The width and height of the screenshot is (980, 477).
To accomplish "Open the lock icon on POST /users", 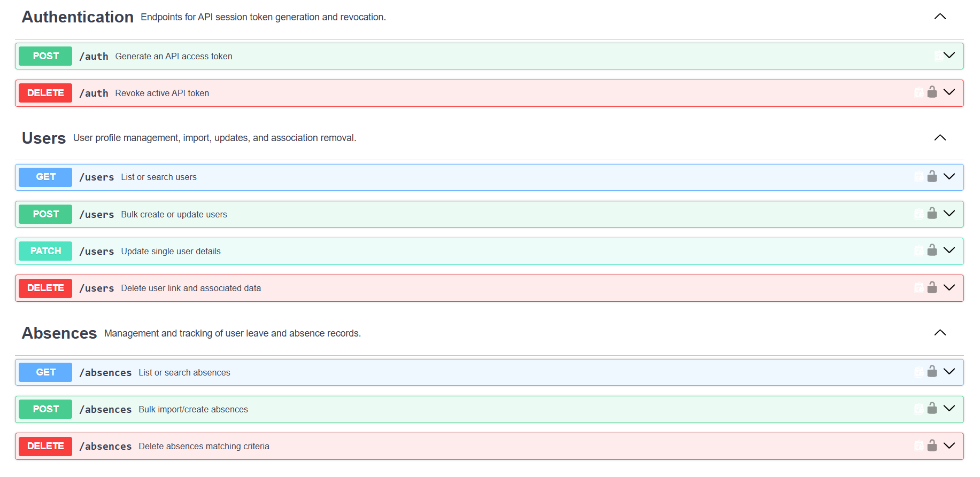I will point(932,213).
